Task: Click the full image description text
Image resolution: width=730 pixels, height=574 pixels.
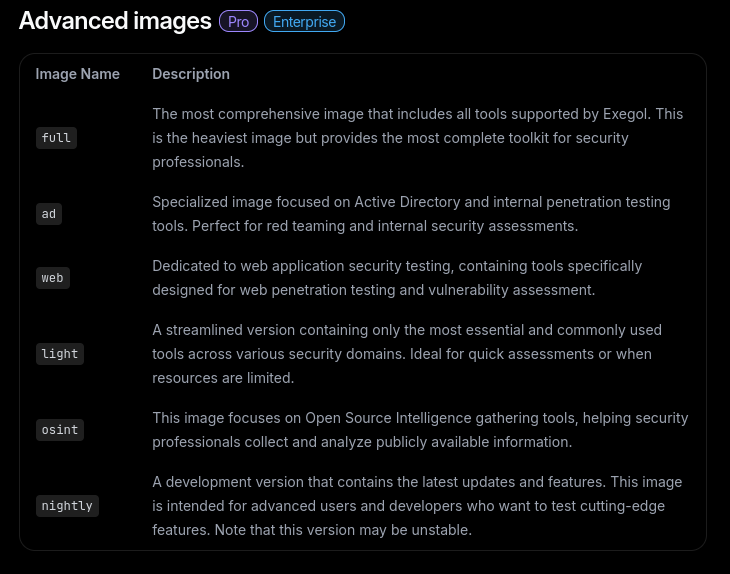Action: tap(418, 138)
